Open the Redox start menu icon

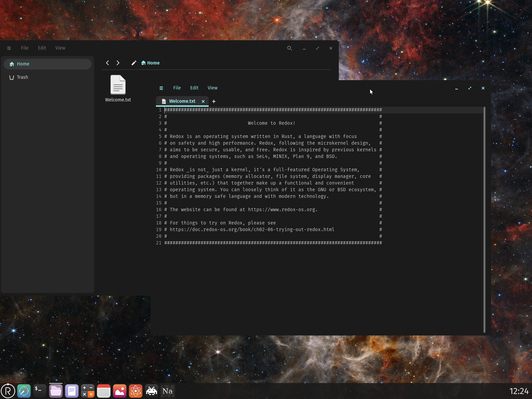pos(8,391)
